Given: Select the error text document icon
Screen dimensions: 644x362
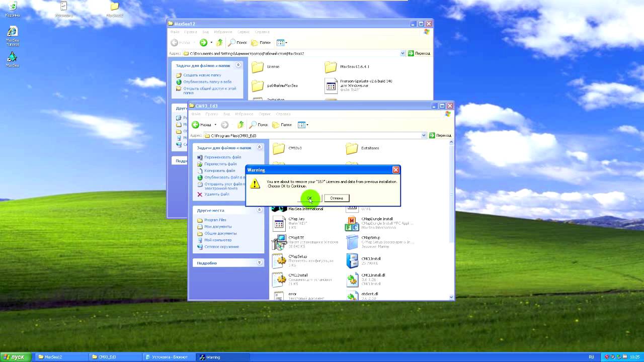Looking at the screenshot, I should (279, 296).
